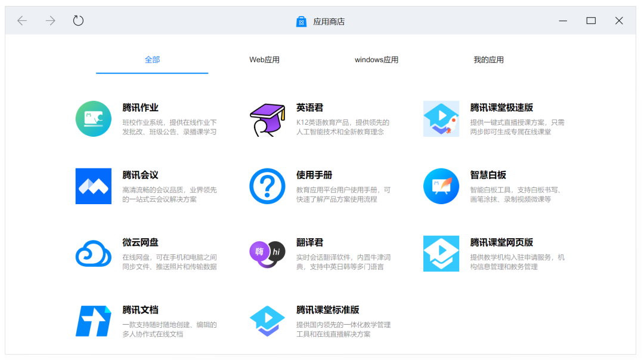Refresh the app store page
Image resolution: width=644 pixels, height=360 pixels.
78,20
